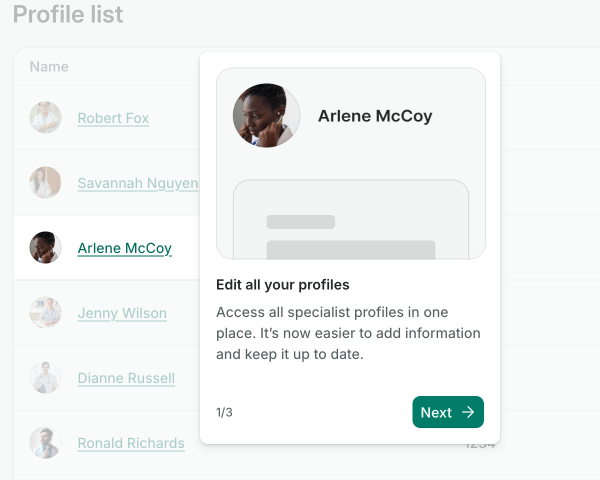Viewport: 600px width, 480px height.
Task: Click the Name column header
Action: [49, 67]
